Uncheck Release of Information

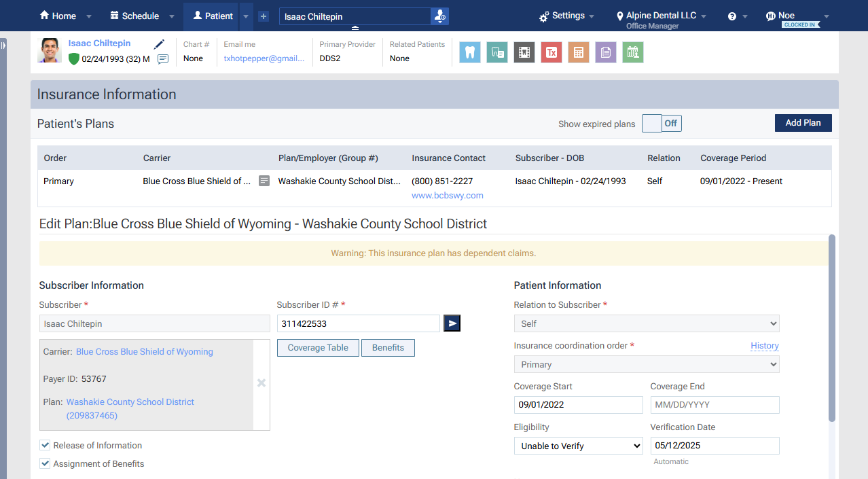45,445
